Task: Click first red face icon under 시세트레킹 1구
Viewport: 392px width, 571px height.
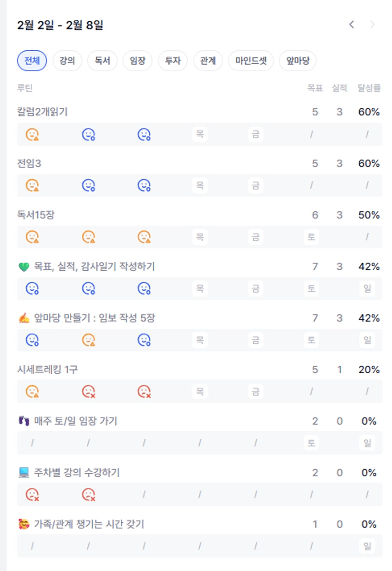Action: pyautogui.click(x=88, y=391)
